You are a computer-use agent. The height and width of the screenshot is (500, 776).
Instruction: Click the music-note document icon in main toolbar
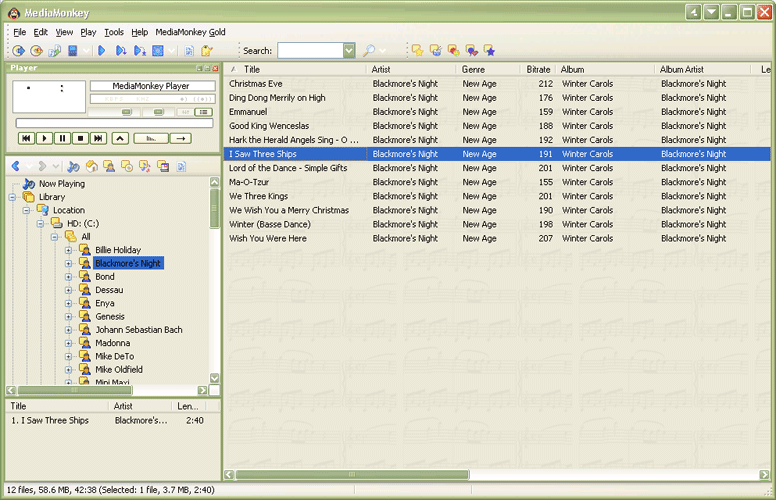(x=54, y=50)
